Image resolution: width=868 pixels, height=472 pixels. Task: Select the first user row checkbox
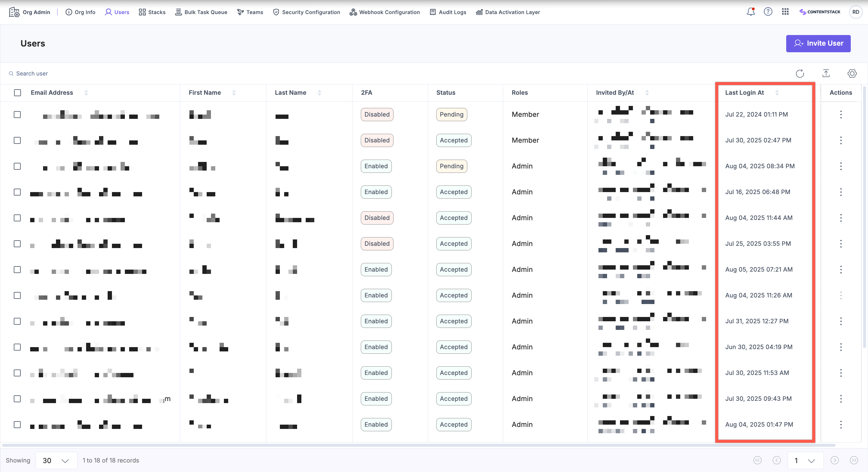click(x=17, y=115)
